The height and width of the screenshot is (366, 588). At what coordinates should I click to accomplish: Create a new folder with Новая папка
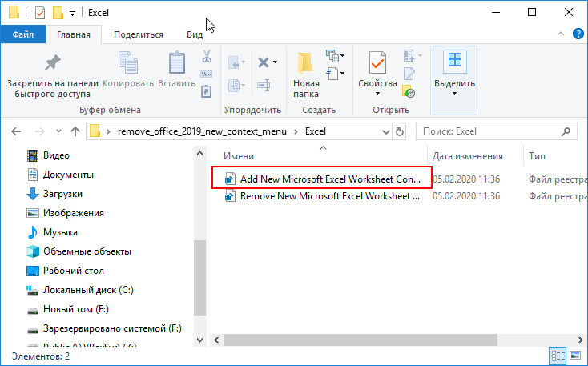306,75
